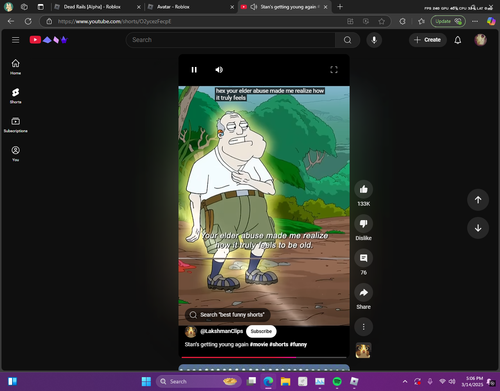Open the Windows Start menu
The image size is (500, 391).
146,381
